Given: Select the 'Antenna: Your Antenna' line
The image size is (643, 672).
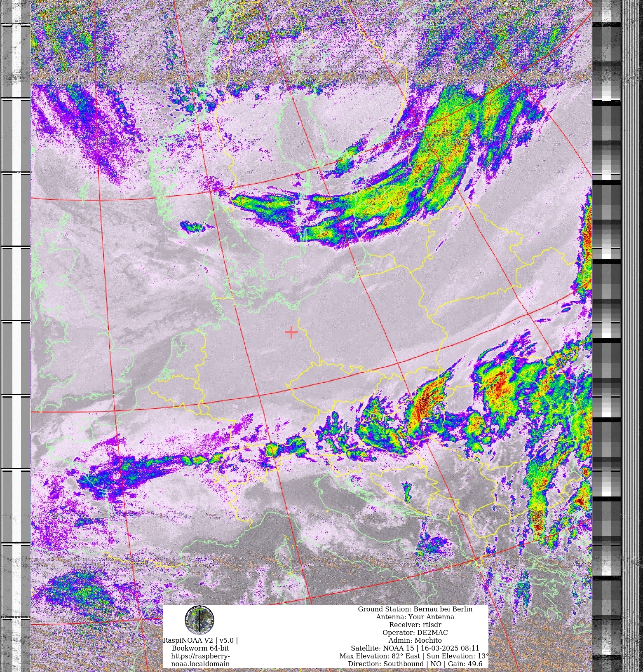Looking at the screenshot, I should click(415, 617).
